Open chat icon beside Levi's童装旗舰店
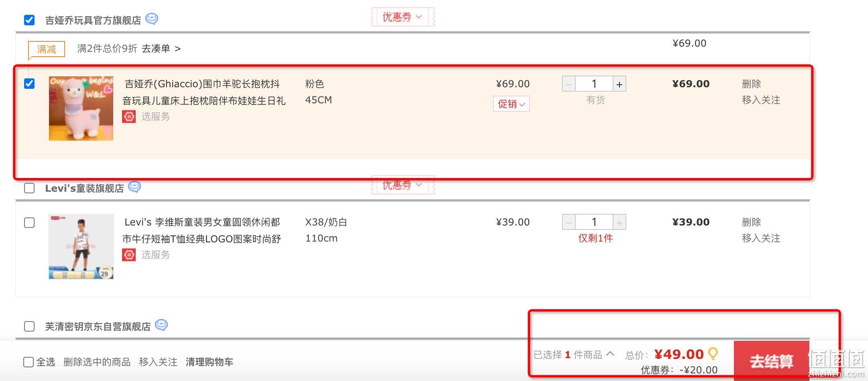868x381 pixels. click(x=134, y=187)
